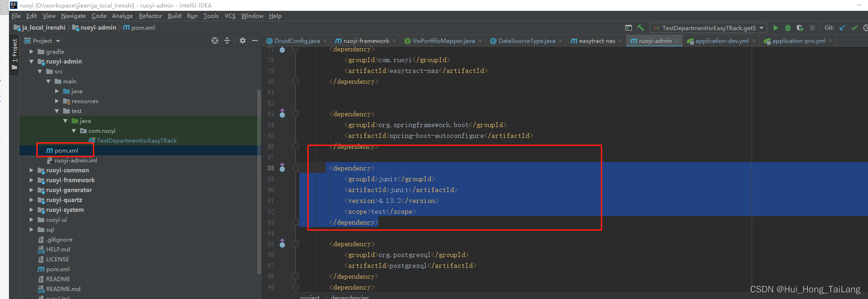This screenshot has width=868, height=299.
Task: Close the VwPortfiloMapper.java tab
Action: coord(480,41)
